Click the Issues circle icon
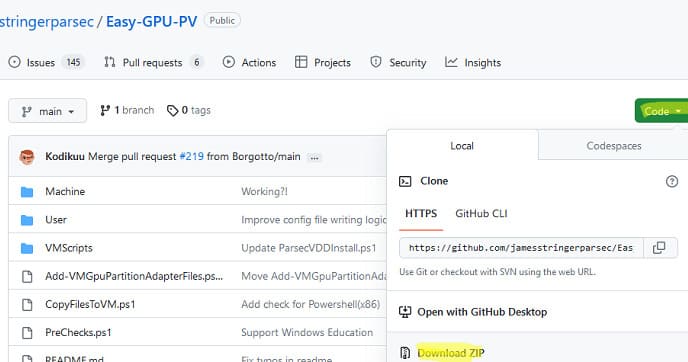This screenshot has width=688, height=362. pos(14,62)
